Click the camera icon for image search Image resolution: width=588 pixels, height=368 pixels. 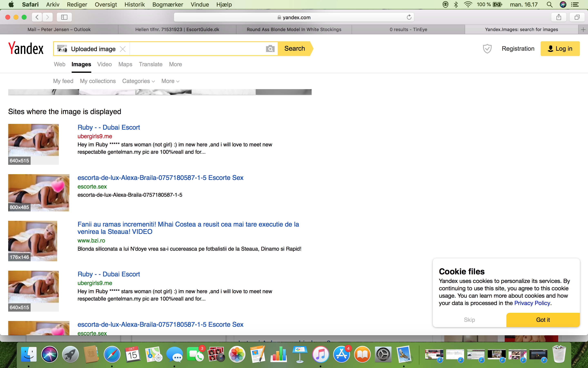point(270,49)
